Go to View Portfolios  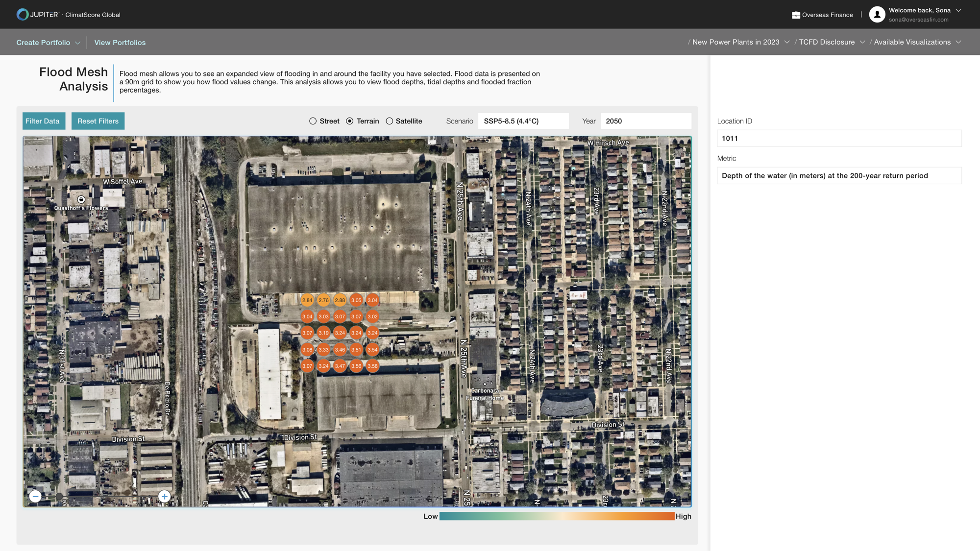[120, 43]
